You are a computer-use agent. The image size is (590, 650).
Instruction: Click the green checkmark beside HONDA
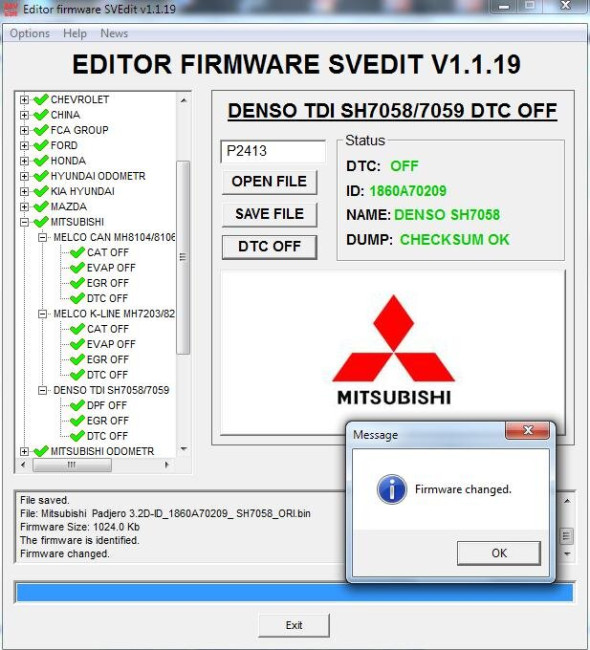pos(41,161)
